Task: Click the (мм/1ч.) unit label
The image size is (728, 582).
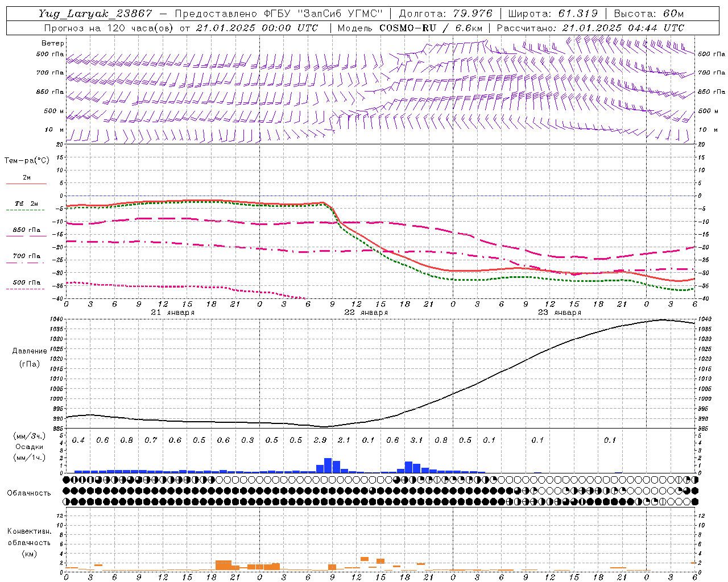Action: coord(30,458)
